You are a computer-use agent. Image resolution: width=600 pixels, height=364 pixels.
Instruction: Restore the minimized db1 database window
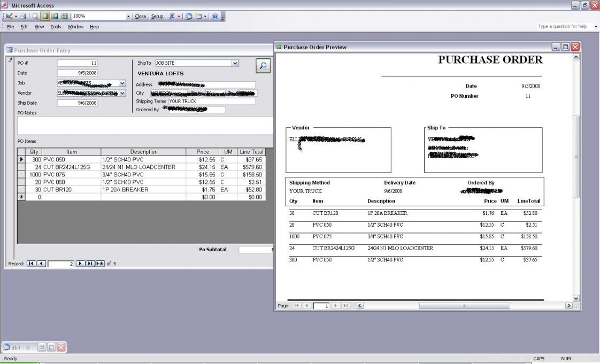tap(42, 347)
